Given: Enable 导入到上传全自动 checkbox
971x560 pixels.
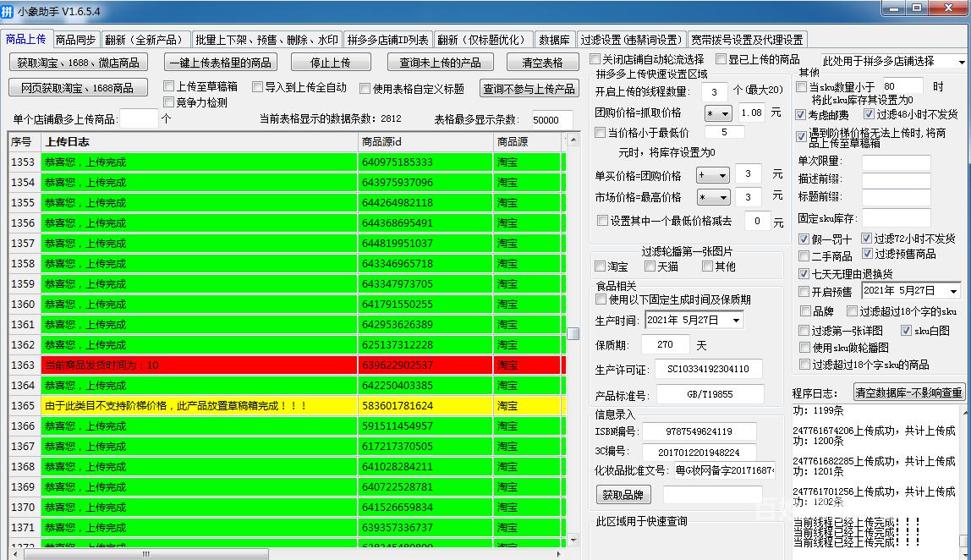Looking at the screenshot, I should [x=258, y=87].
